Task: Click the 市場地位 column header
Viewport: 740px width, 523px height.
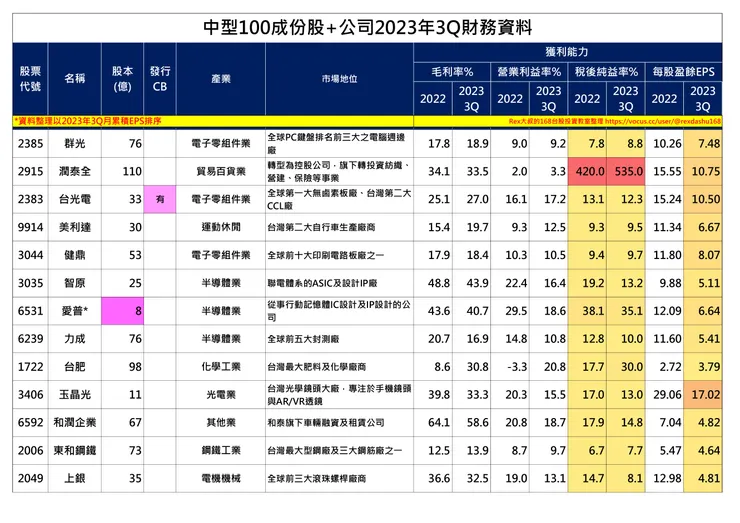Action: [x=339, y=79]
